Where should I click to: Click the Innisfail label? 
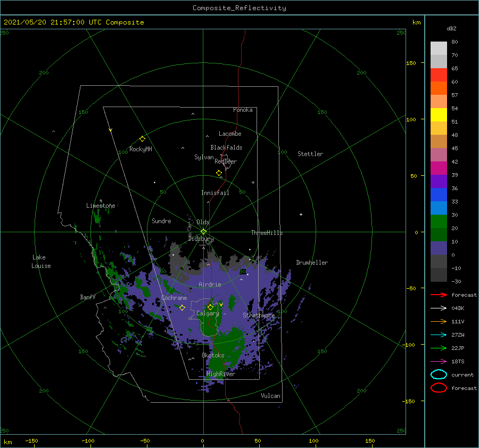point(215,193)
